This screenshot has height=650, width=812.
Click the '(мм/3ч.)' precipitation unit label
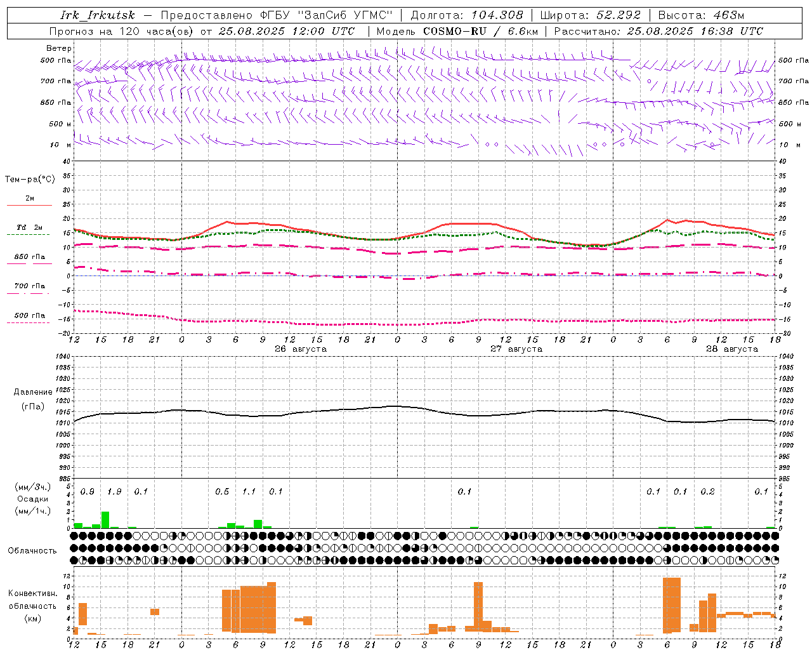point(33,487)
